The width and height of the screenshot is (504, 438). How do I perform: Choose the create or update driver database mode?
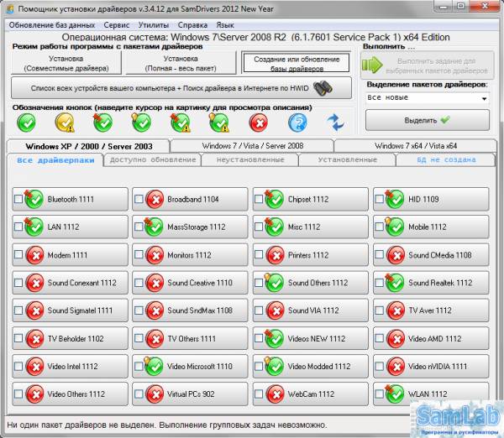pyautogui.click(x=297, y=63)
